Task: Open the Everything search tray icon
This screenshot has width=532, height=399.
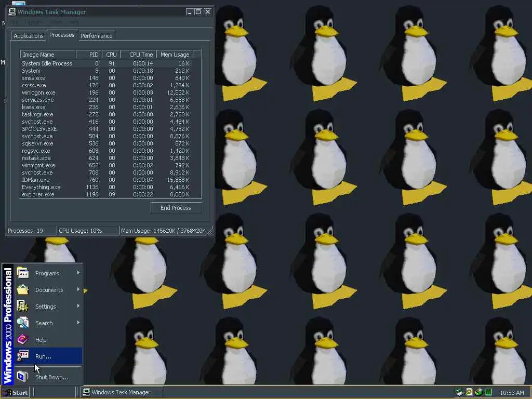Action: [x=469, y=392]
